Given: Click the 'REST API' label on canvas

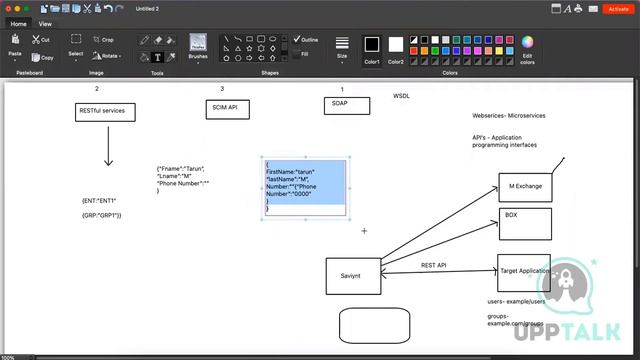Looking at the screenshot, I should coord(433,265).
